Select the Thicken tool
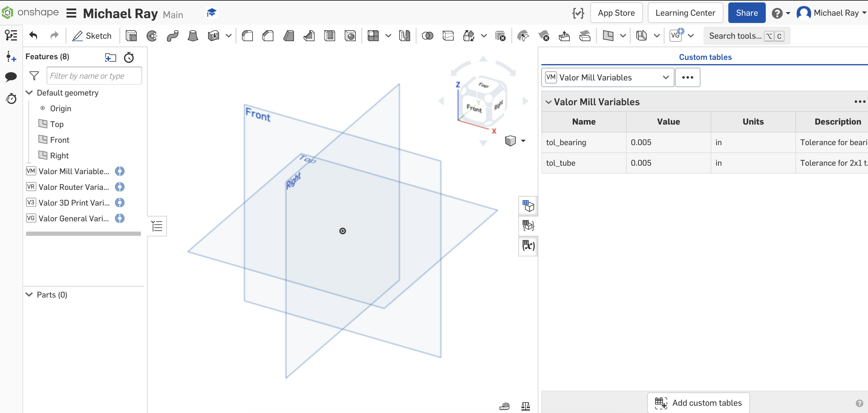The width and height of the screenshot is (868, 413). click(213, 36)
